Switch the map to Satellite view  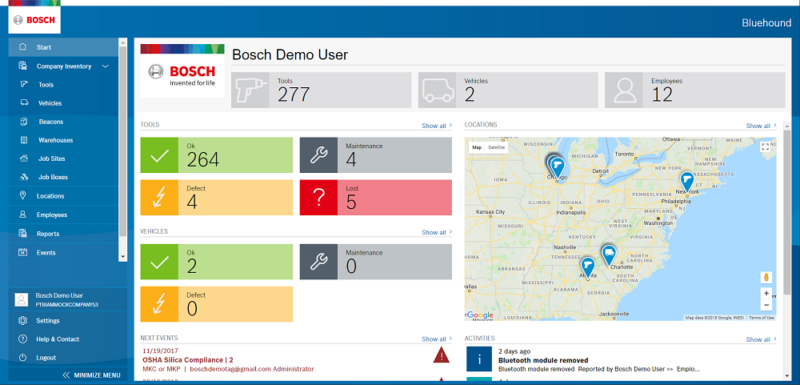(496, 147)
